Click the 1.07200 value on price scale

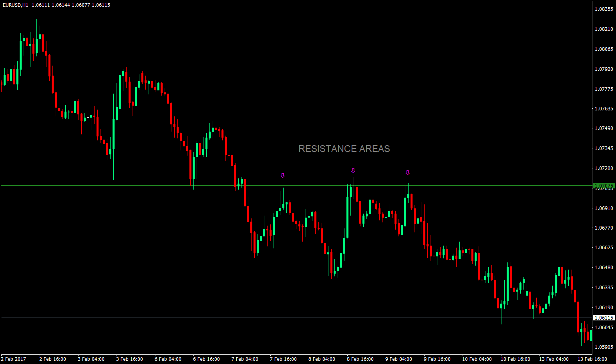(604, 168)
